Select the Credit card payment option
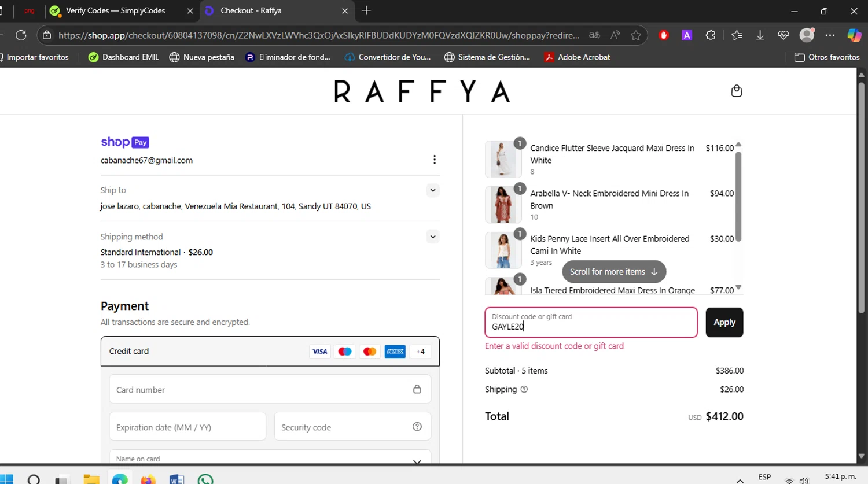Image resolution: width=868 pixels, height=484 pixels. click(270, 351)
